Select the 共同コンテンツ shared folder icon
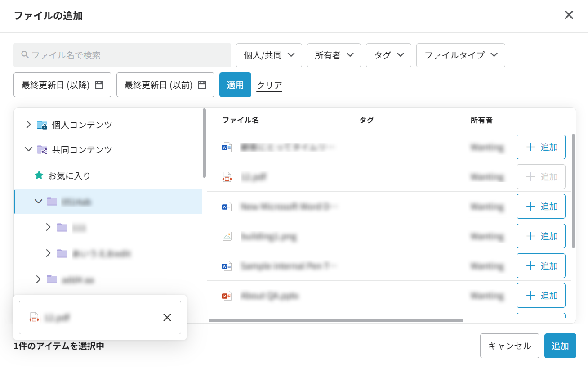The image size is (588, 373). [x=42, y=150]
